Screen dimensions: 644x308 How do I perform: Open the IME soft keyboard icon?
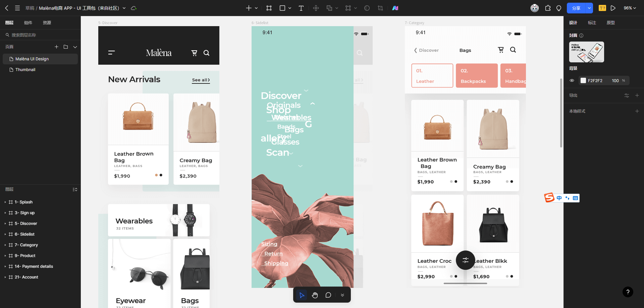pos(576,198)
